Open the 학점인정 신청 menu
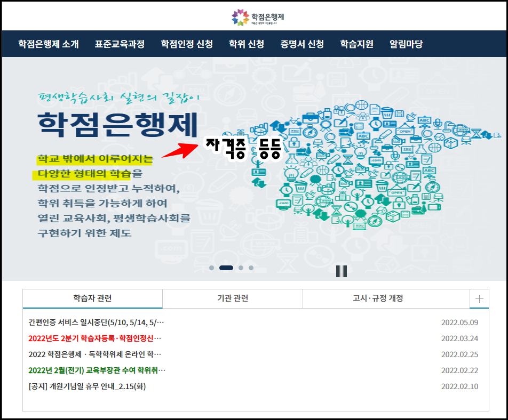The image size is (508, 420). (x=187, y=44)
